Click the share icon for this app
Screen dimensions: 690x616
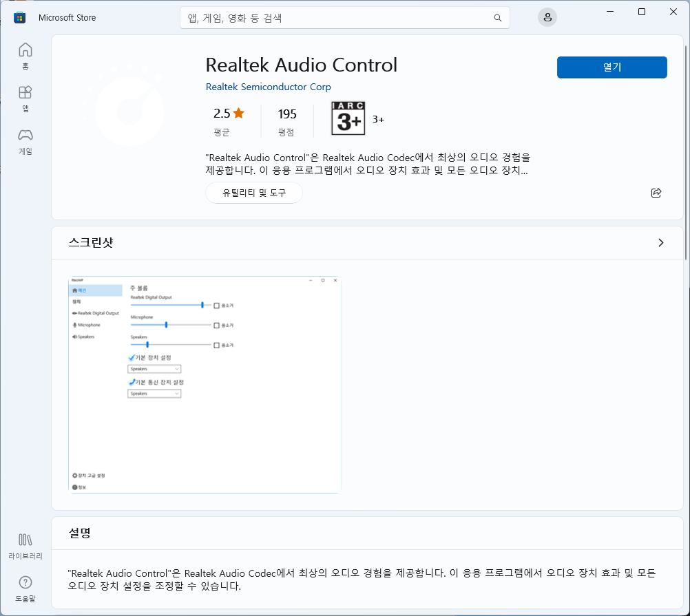656,193
